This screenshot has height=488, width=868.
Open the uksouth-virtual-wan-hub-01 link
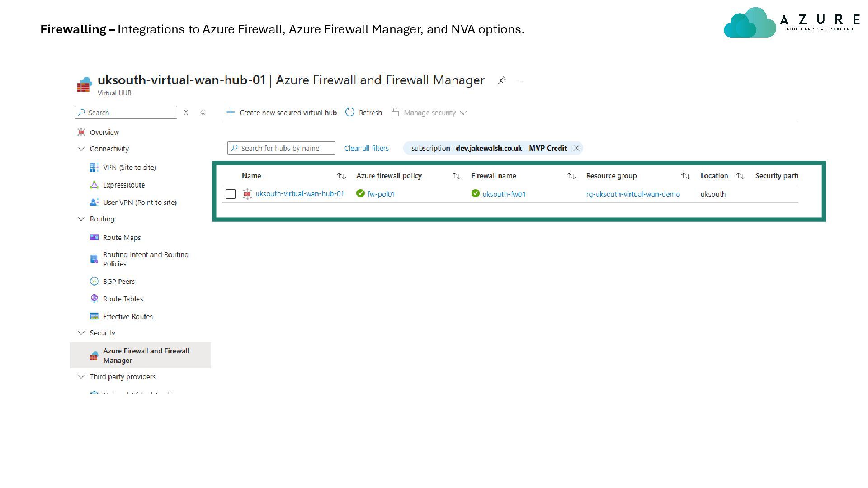[x=300, y=193]
